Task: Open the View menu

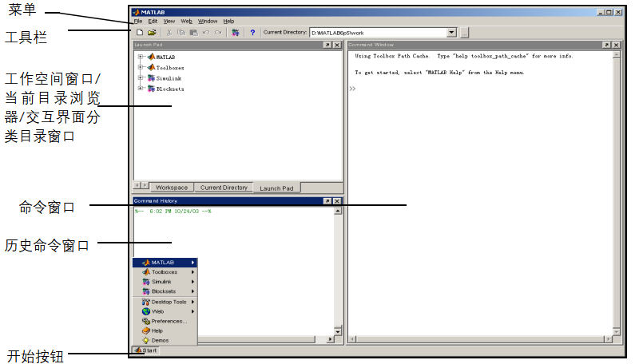Action: pyautogui.click(x=169, y=21)
